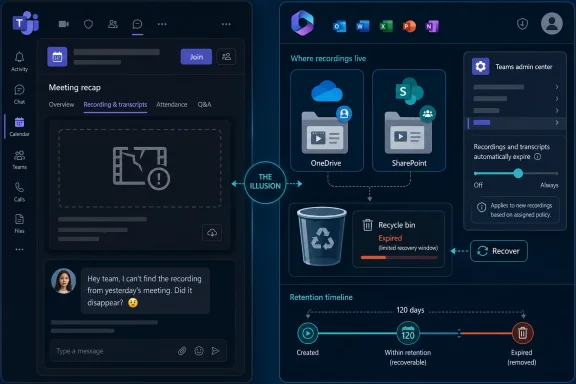Click the Teams admin center gear icon

tap(480, 67)
